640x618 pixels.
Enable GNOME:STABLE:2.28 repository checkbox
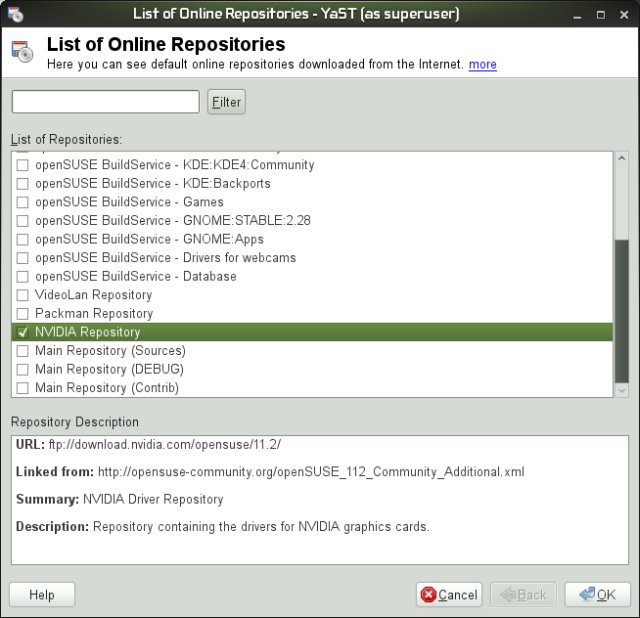[x=22, y=221]
